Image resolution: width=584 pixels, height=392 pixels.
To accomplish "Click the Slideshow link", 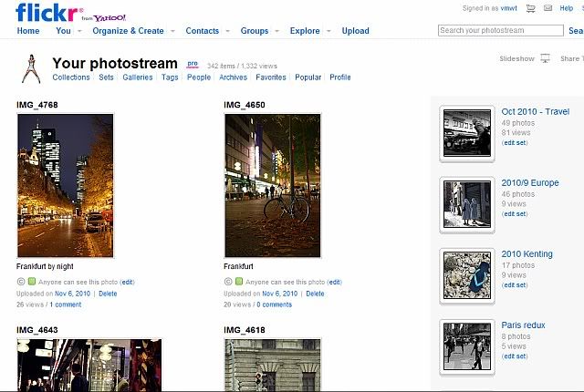I will tap(517, 58).
